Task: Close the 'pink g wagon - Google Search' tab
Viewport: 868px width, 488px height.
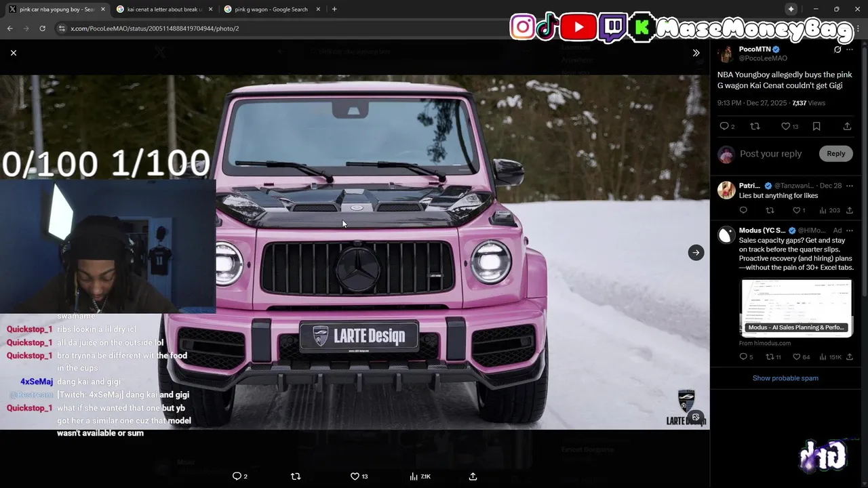Action: (x=318, y=9)
